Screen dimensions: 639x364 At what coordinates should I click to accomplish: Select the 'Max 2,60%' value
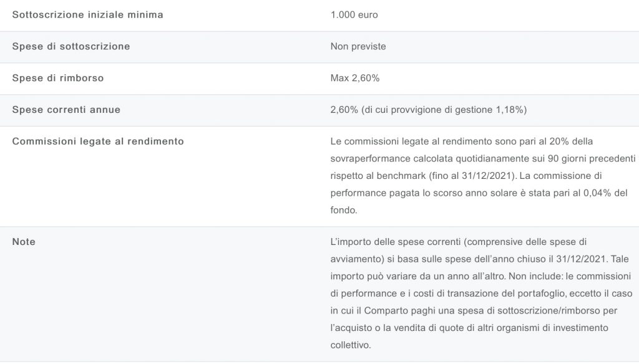click(x=354, y=78)
